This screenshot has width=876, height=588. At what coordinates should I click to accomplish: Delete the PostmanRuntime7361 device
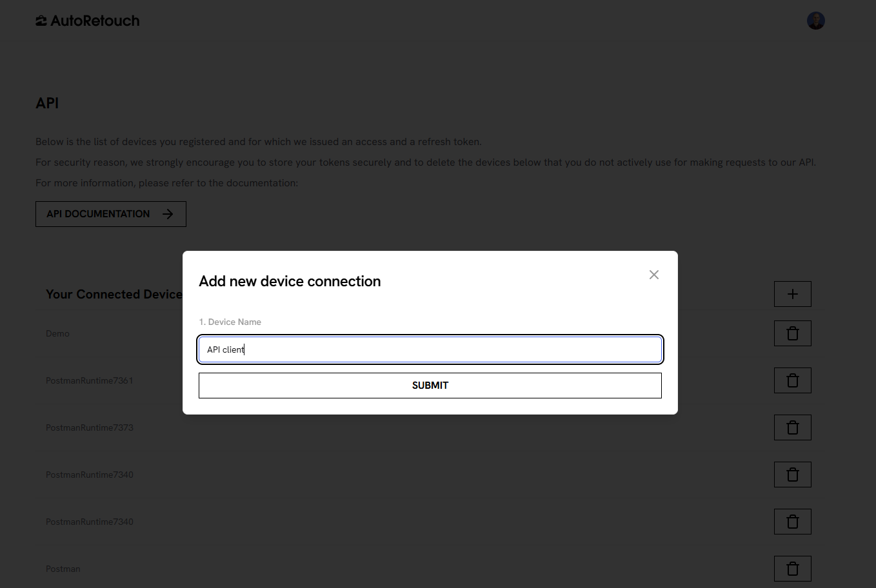tap(793, 380)
